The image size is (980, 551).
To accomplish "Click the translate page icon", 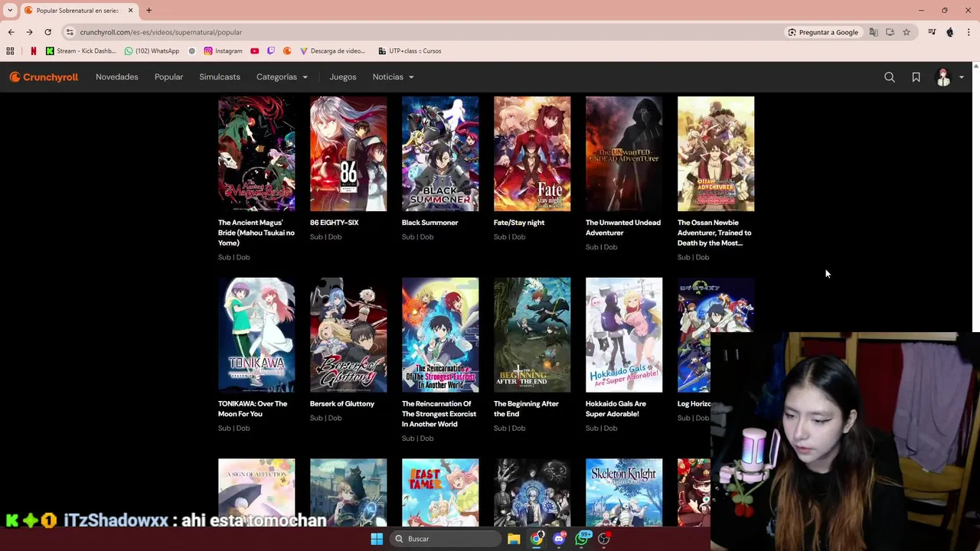I will (874, 32).
